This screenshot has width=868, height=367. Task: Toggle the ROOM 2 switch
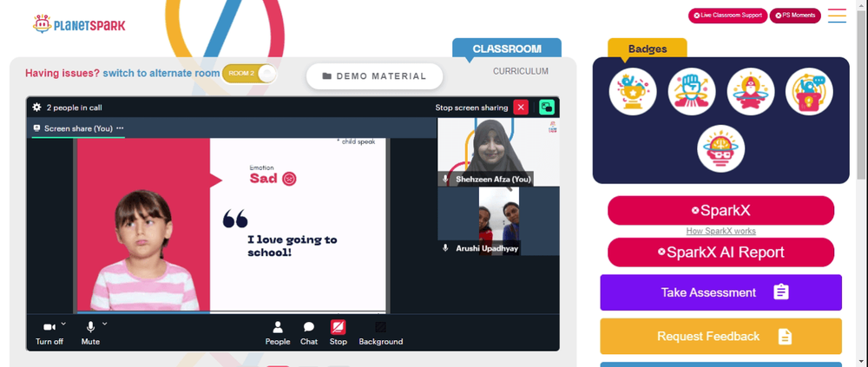[249, 74]
